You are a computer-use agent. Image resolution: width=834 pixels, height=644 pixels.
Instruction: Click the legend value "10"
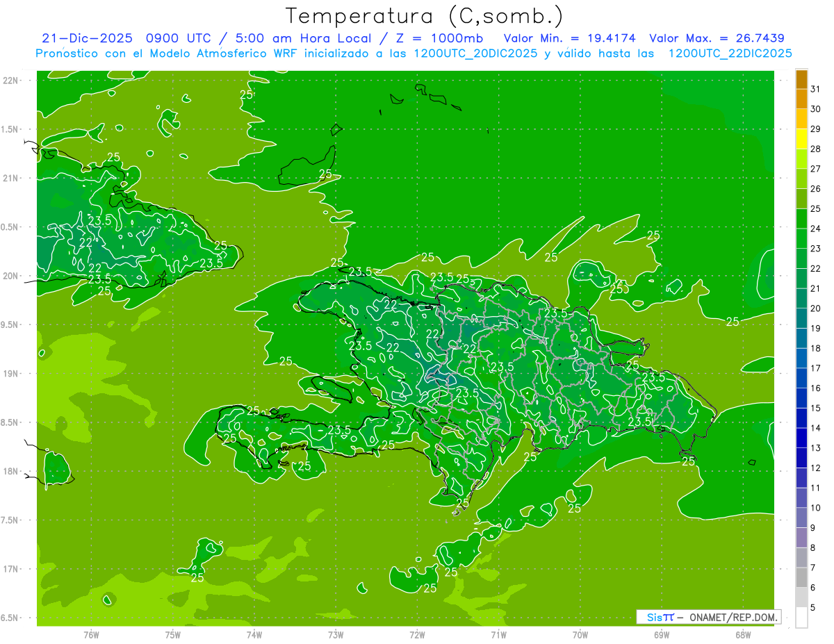tap(816, 508)
